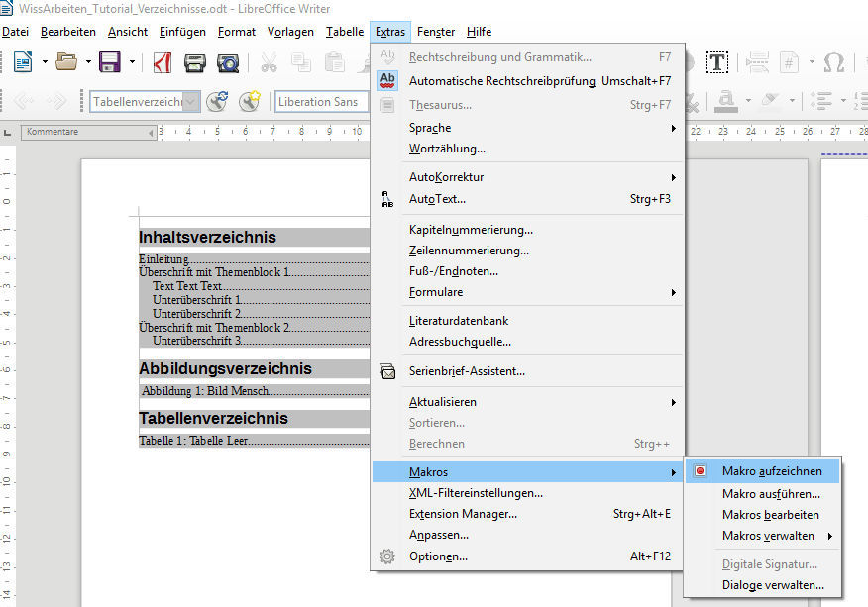The height and width of the screenshot is (607, 868).
Task: Click the Print icon in the toolbar
Action: [x=195, y=62]
